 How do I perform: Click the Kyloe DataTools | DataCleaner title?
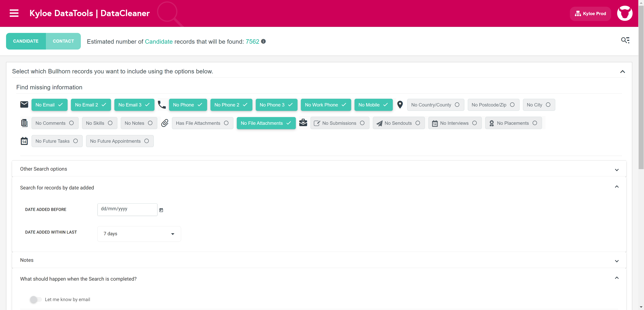[90, 13]
